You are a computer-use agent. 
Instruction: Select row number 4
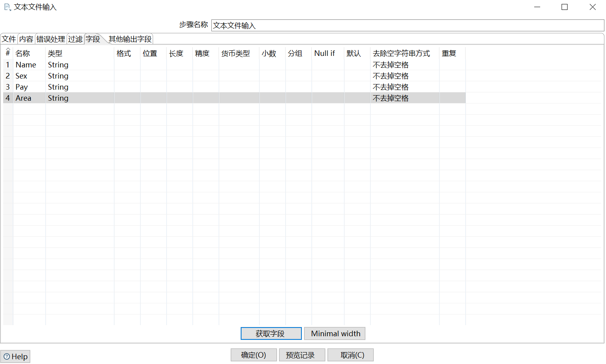(x=8, y=98)
